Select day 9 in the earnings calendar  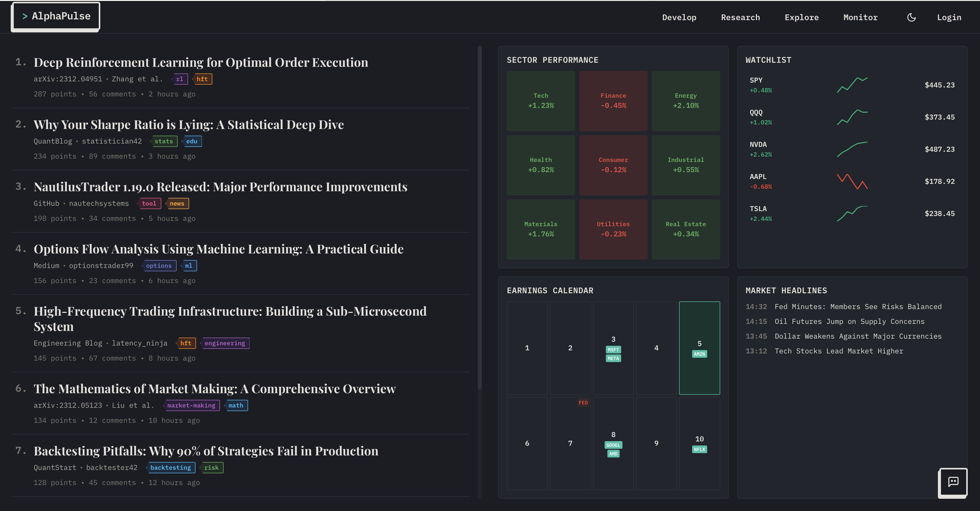pyautogui.click(x=656, y=443)
